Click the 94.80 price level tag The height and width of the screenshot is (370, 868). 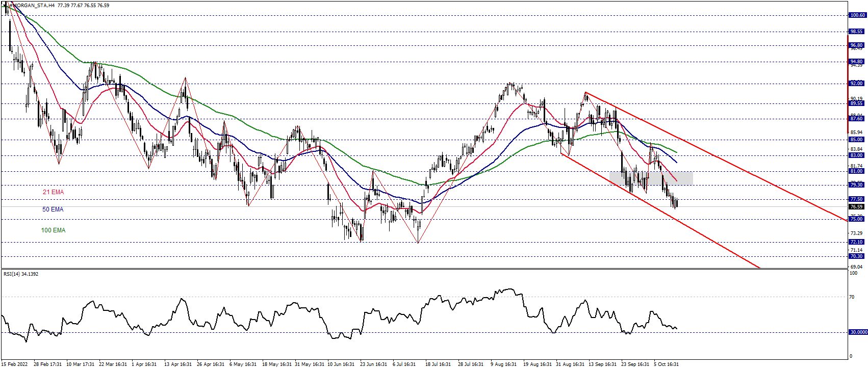coord(857,62)
